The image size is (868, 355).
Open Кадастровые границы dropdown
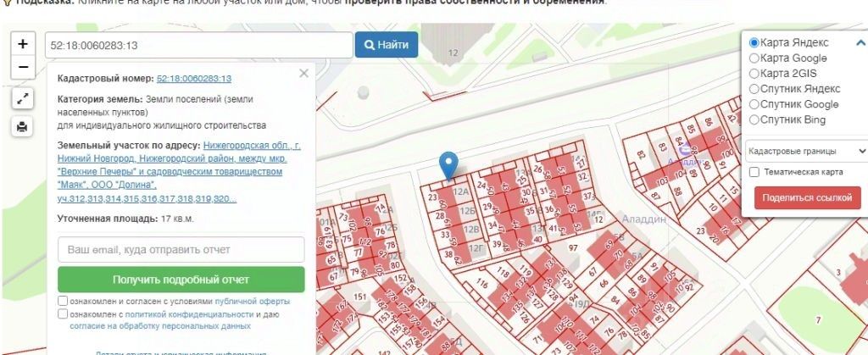click(805, 151)
